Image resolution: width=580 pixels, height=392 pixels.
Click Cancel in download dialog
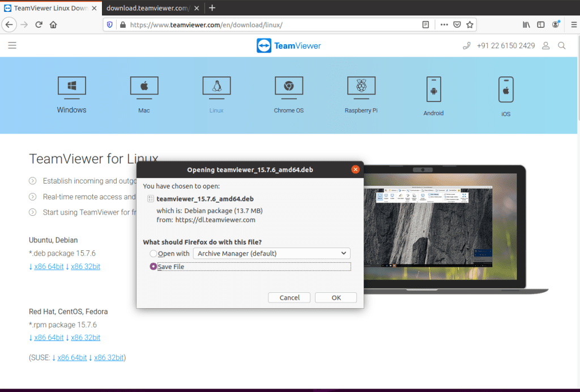click(289, 298)
